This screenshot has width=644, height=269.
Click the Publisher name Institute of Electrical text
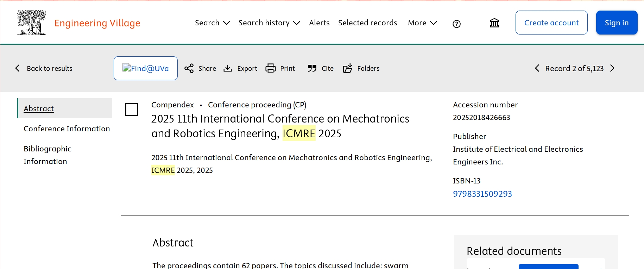tap(518, 155)
